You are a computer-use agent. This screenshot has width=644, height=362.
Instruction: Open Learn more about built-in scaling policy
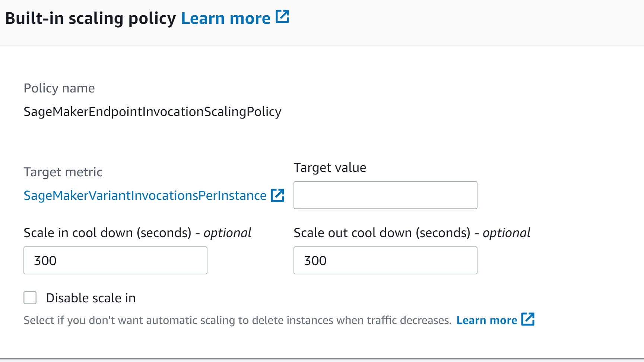(226, 18)
